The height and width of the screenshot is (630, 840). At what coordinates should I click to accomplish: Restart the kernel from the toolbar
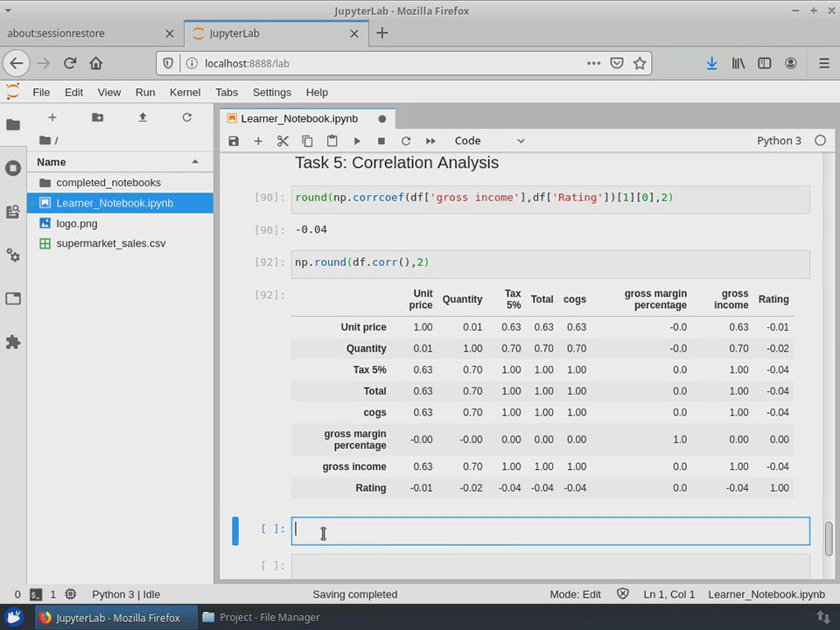406,141
